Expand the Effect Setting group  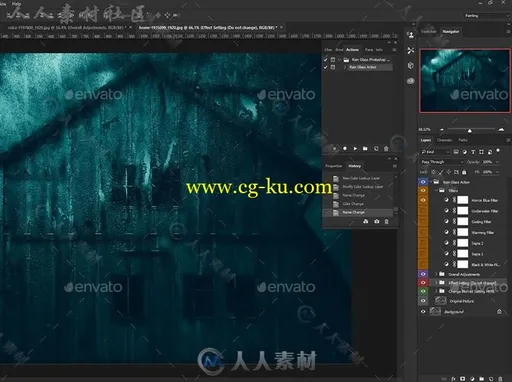click(x=436, y=283)
